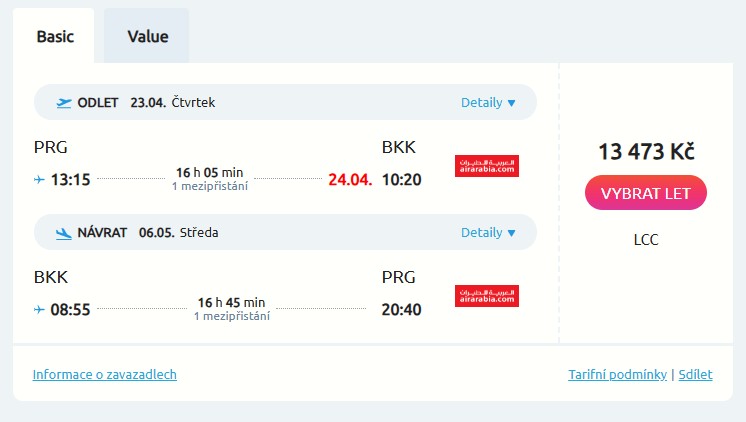The height and width of the screenshot is (422, 746).
Task: Click small plane icon next to 13:15
Action: pos(39,180)
